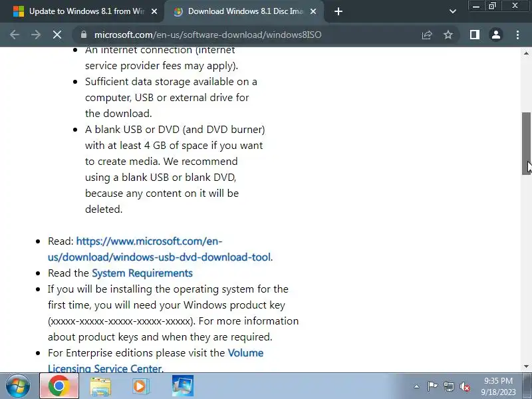Click the forward navigation arrow
Screen dimensions: 532x399
[x=36, y=35]
